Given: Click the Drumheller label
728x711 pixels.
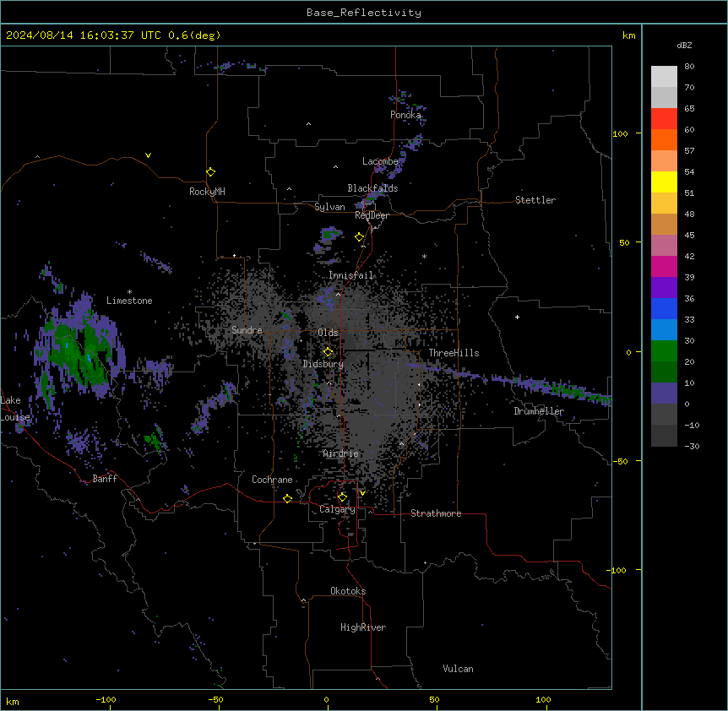Looking at the screenshot, I should (x=539, y=411).
